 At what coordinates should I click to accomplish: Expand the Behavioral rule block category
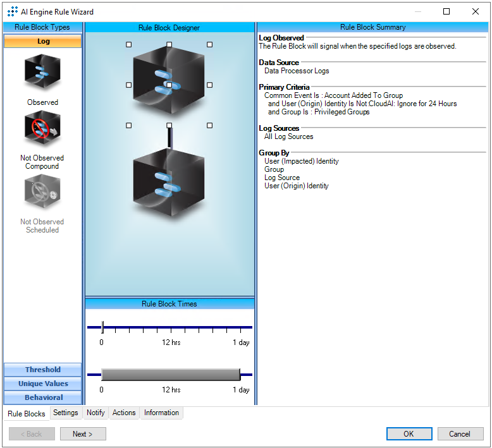tap(43, 397)
